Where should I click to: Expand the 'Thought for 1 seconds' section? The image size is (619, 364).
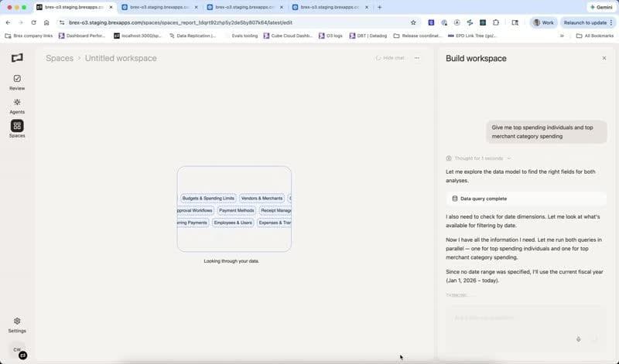pyautogui.click(x=479, y=158)
